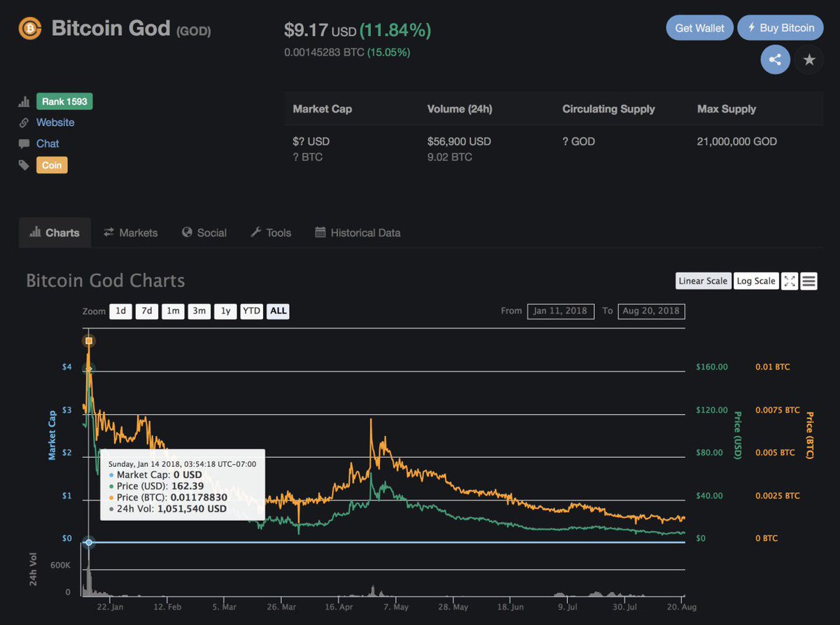
Task: Click the Rank 1593 badge
Action: click(64, 101)
